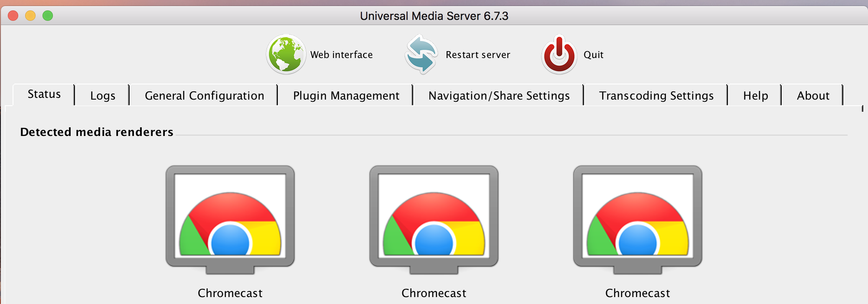Open the General Configuration tab
The height and width of the screenshot is (304, 868).
(x=204, y=95)
